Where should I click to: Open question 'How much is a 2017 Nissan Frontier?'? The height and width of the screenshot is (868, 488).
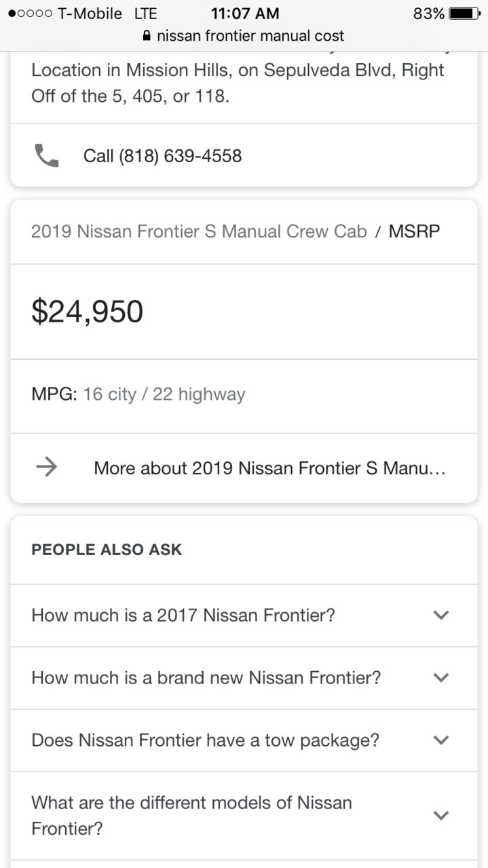pyautogui.click(x=244, y=616)
